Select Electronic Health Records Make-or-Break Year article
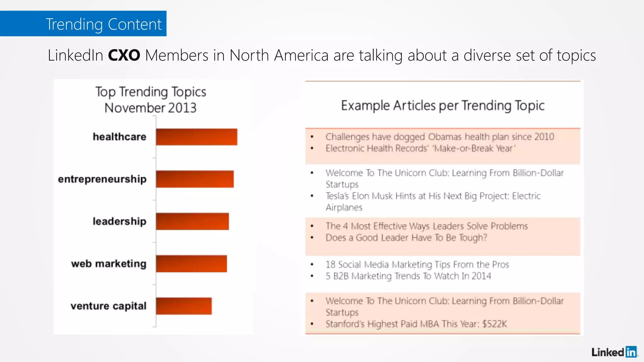644x362 pixels. (x=420, y=148)
